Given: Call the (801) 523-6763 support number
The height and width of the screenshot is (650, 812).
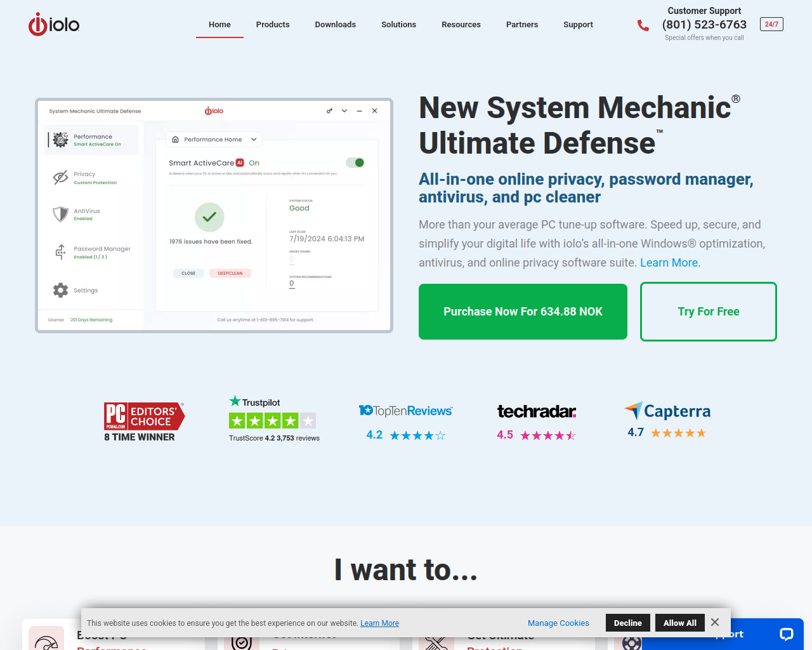Looking at the screenshot, I should pyautogui.click(x=704, y=24).
